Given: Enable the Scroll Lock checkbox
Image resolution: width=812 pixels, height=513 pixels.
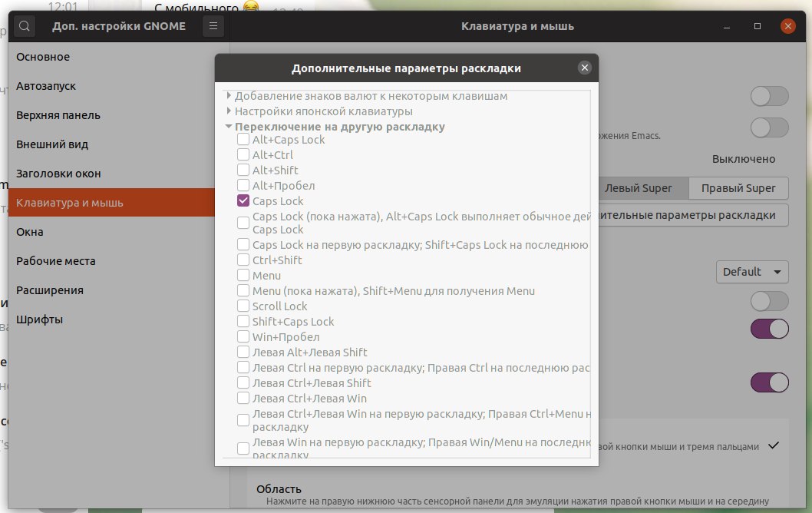Looking at the screenshot, I should [x=243, y=306].
